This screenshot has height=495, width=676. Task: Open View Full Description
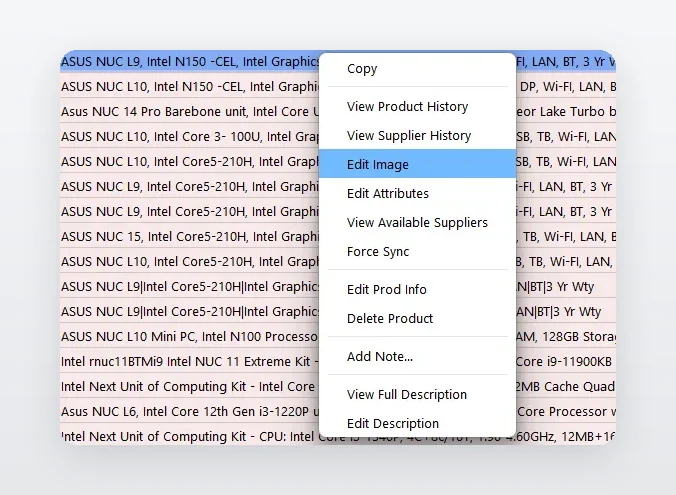coord(417,394)
